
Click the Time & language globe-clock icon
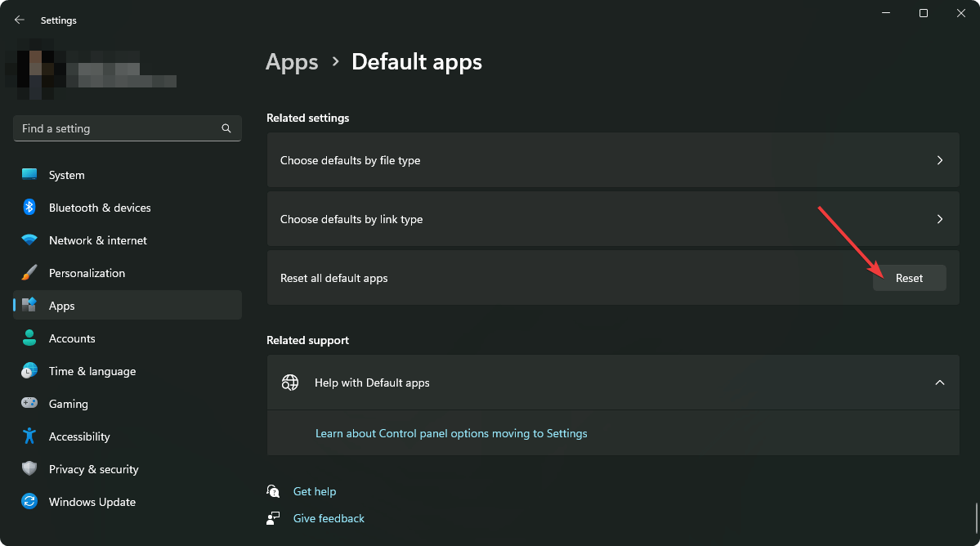coord(29,371)
